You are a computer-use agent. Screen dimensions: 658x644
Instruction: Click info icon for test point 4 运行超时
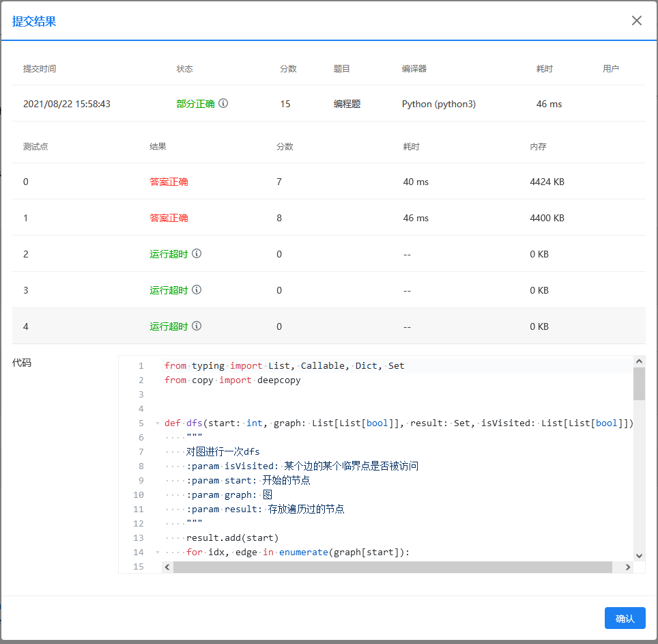click(197, 326)
